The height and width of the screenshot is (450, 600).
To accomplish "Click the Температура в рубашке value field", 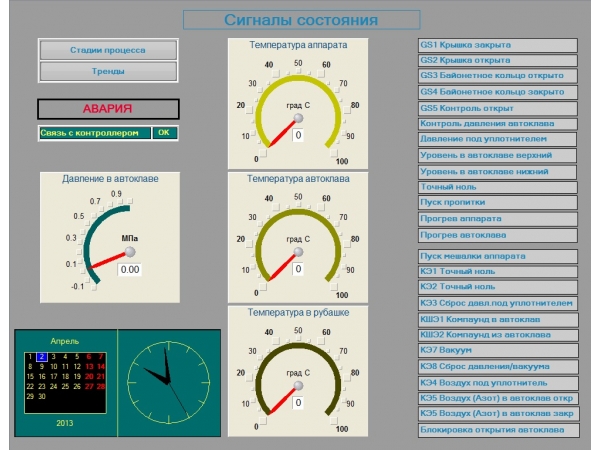I will [298, 403].
